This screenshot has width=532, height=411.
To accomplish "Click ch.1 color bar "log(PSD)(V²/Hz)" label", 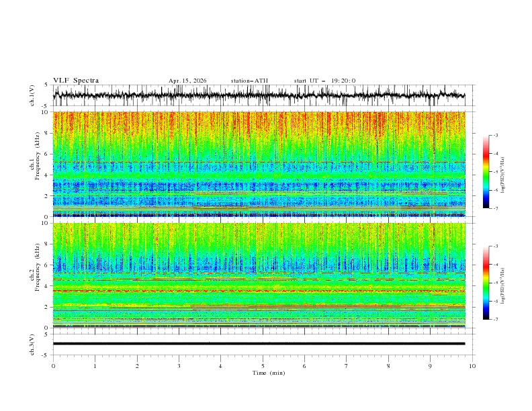I will pyautogui.click(x=503, y=175).
